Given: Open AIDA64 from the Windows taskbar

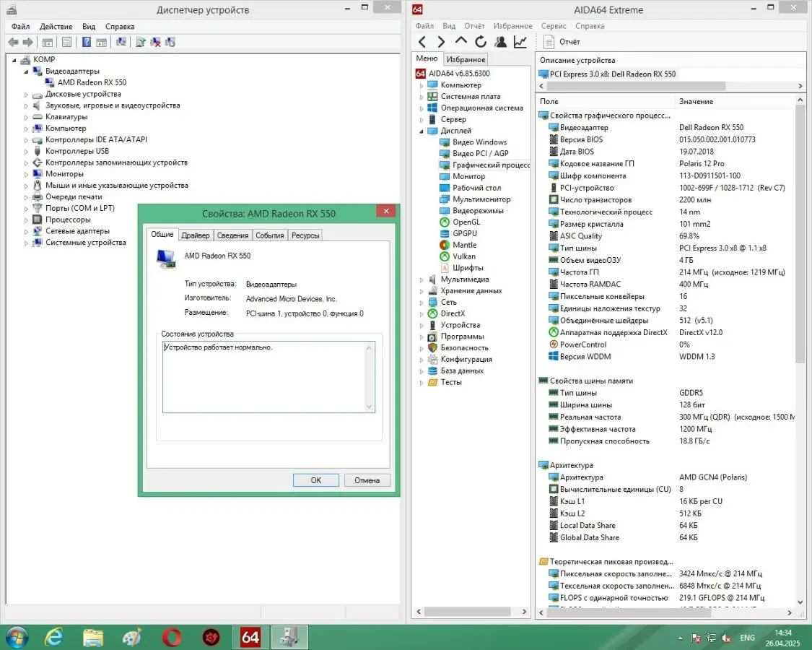Looking at the screenshot, I should 250,637.
